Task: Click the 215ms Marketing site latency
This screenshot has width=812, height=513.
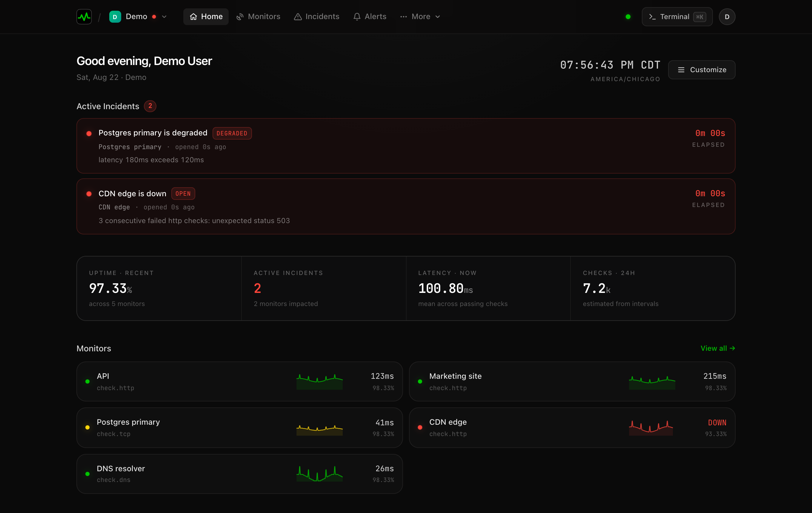Action: pyautogui.click(x=715, y=376)
